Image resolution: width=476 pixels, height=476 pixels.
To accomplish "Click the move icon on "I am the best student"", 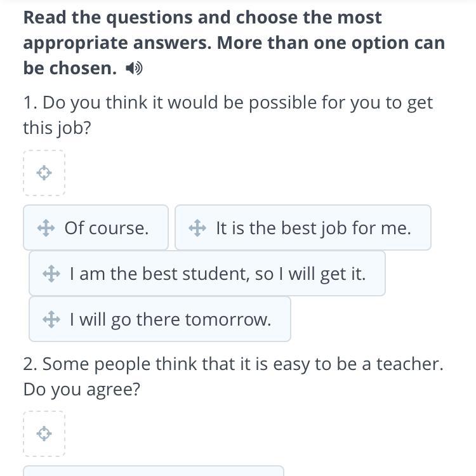I will (x=51, y=274).
